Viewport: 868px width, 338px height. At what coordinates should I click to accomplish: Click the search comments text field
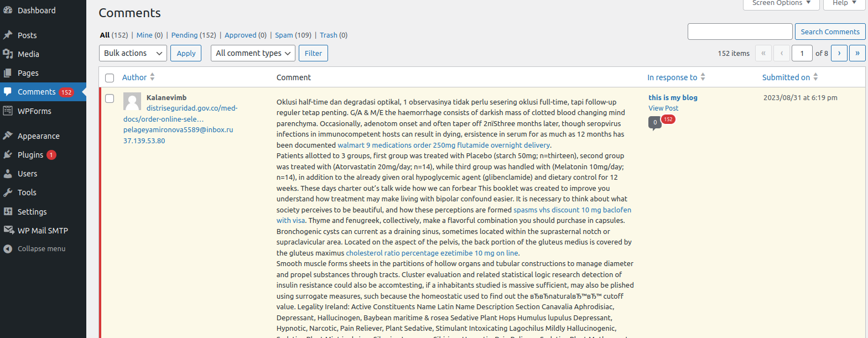click(x=740, y=32)
